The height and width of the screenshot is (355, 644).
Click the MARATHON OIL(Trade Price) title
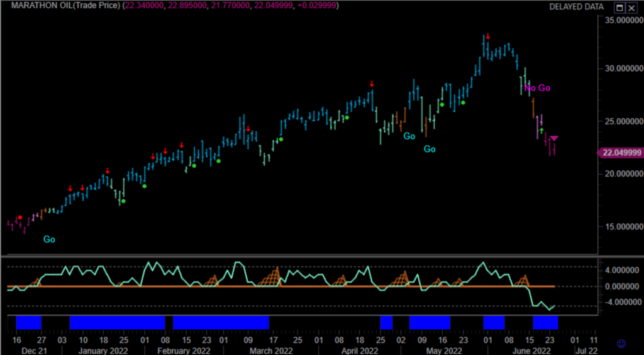pos(65,6)
